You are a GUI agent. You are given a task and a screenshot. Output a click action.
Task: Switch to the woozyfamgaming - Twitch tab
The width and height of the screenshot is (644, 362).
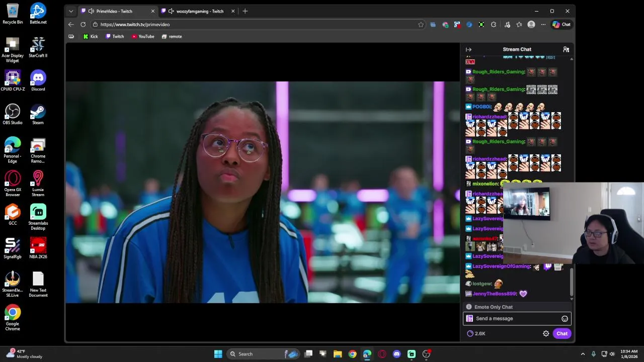click(200, 11)
